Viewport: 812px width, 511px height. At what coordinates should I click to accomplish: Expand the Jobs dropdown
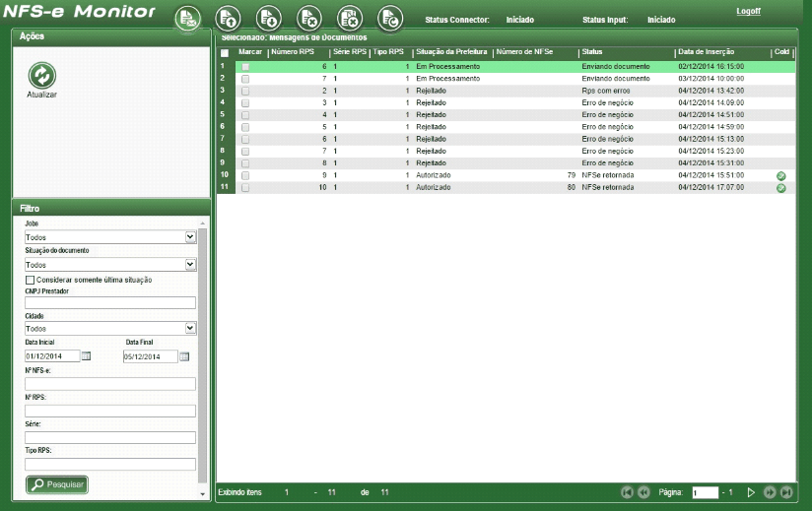190,237
